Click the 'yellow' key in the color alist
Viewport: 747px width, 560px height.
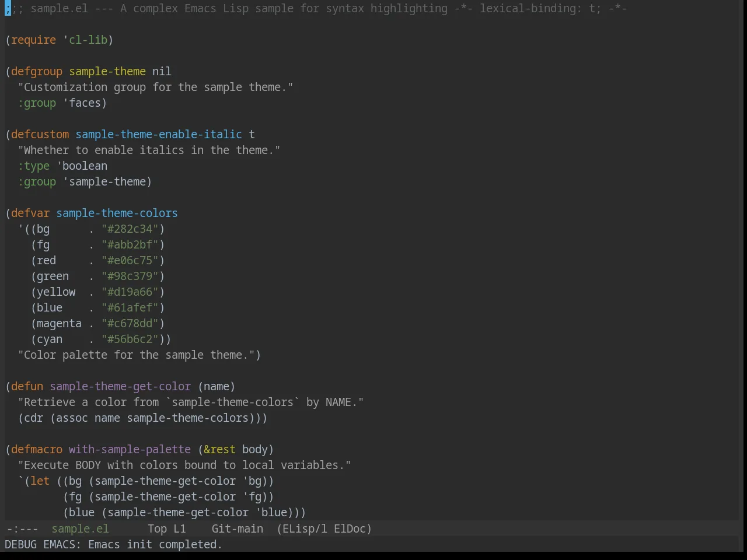click(56, 292)
